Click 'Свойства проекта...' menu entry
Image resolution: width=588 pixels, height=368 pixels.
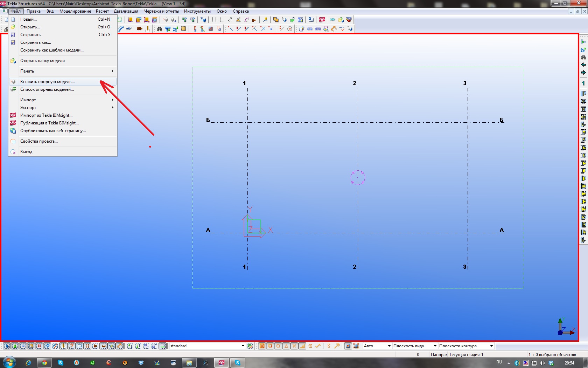click(39, 141)
